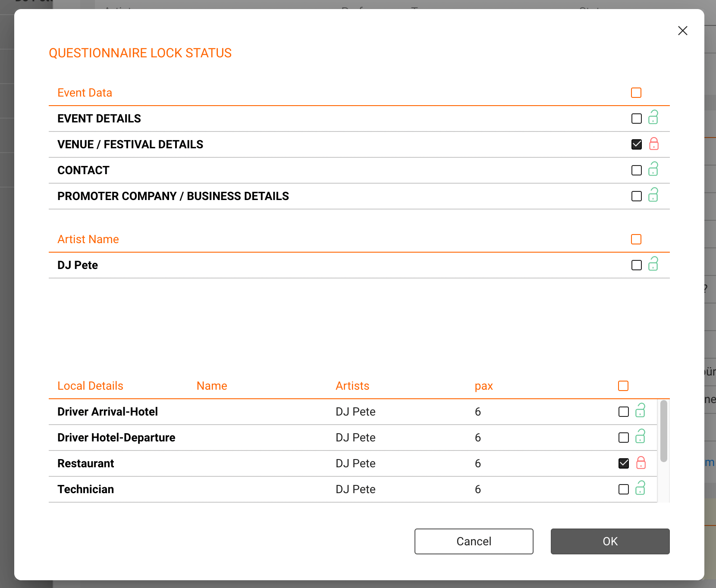
Task: Click the red lock icon on the Restaurant row
Action: pyautogui.click(x=641, y=463)
